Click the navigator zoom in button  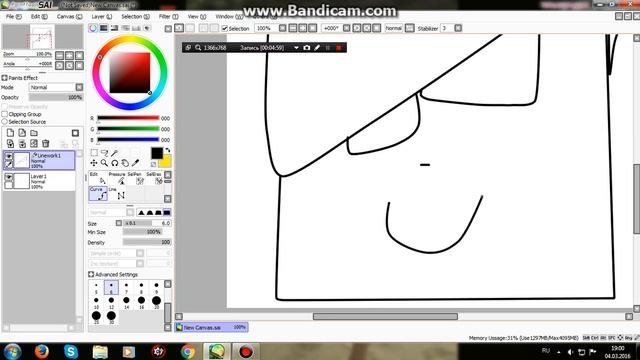tap(69, 55)
